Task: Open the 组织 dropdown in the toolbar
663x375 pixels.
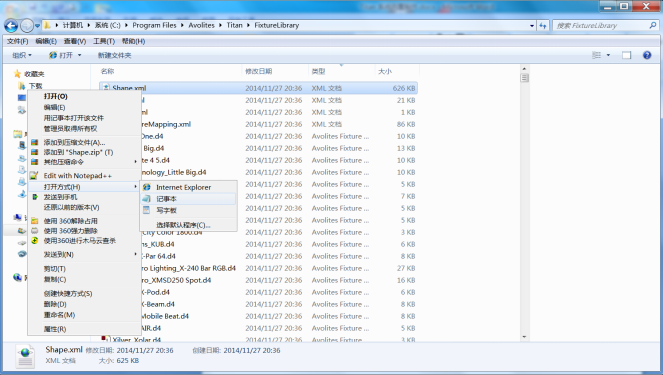Action: [x=22, y=55]
